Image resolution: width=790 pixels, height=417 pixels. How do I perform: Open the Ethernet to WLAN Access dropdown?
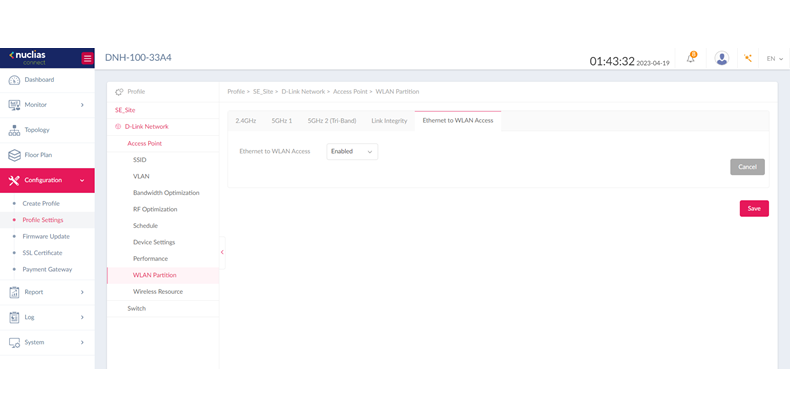pos(352,151)
